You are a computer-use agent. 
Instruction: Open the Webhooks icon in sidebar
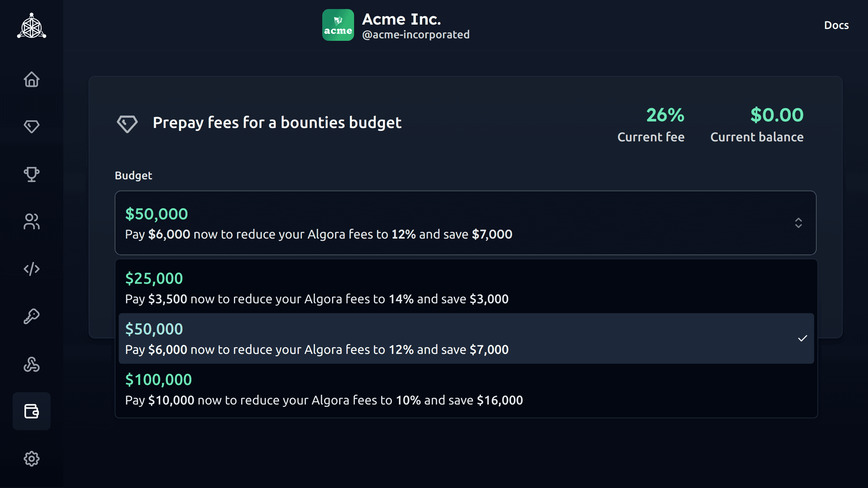click(x=31, y=364)
